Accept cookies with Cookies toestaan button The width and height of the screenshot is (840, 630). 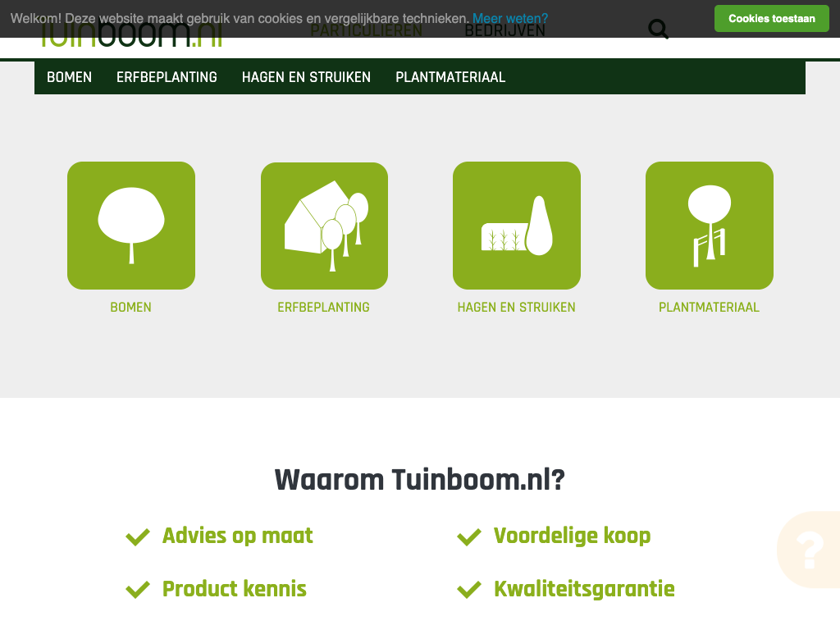(x=771, y=19)
